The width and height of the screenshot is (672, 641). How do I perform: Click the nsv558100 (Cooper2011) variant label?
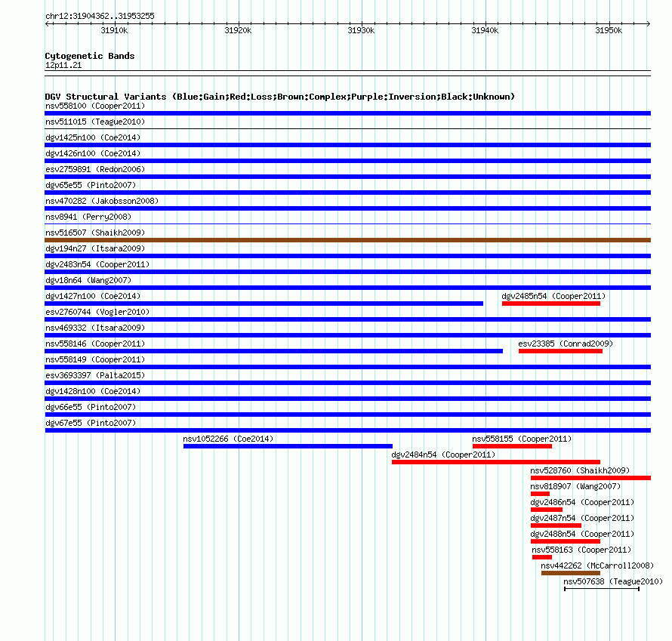pos(95,106)
